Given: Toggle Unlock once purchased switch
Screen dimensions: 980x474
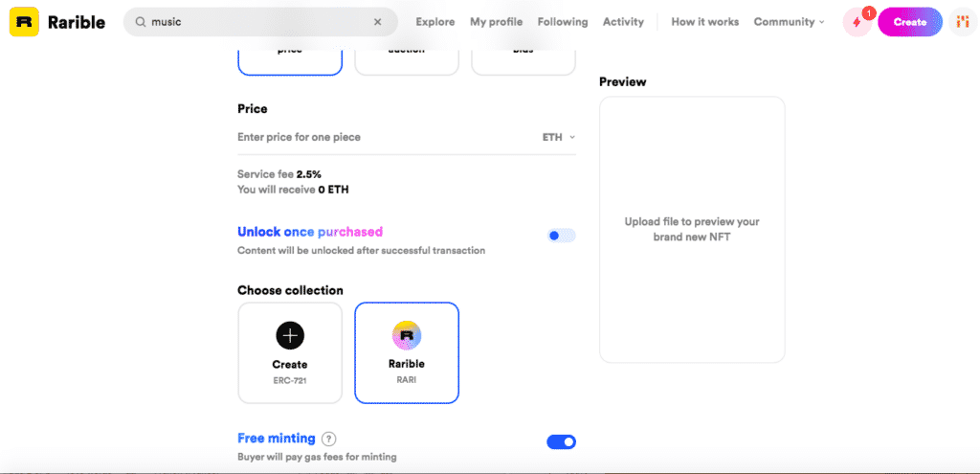Looking at the screenshot, I should pyautogui.click(x=561, y=236).
